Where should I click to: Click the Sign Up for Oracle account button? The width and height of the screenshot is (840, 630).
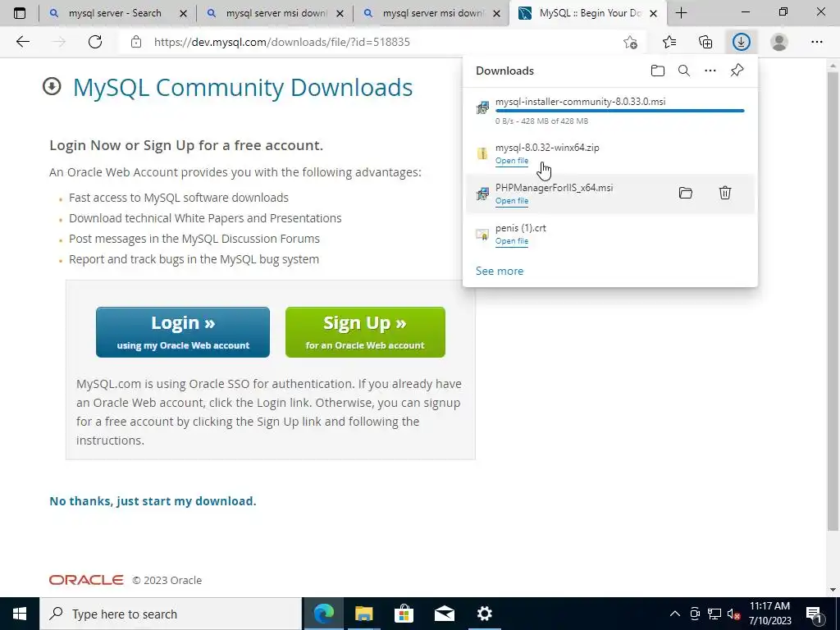coord(365,332)
